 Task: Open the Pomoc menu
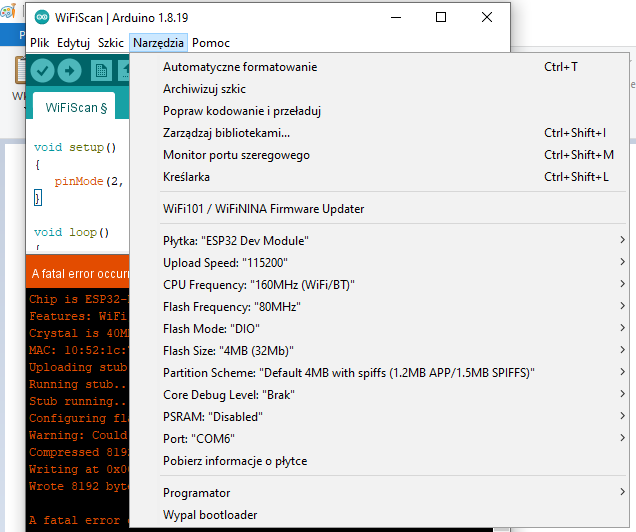(211, 43)
